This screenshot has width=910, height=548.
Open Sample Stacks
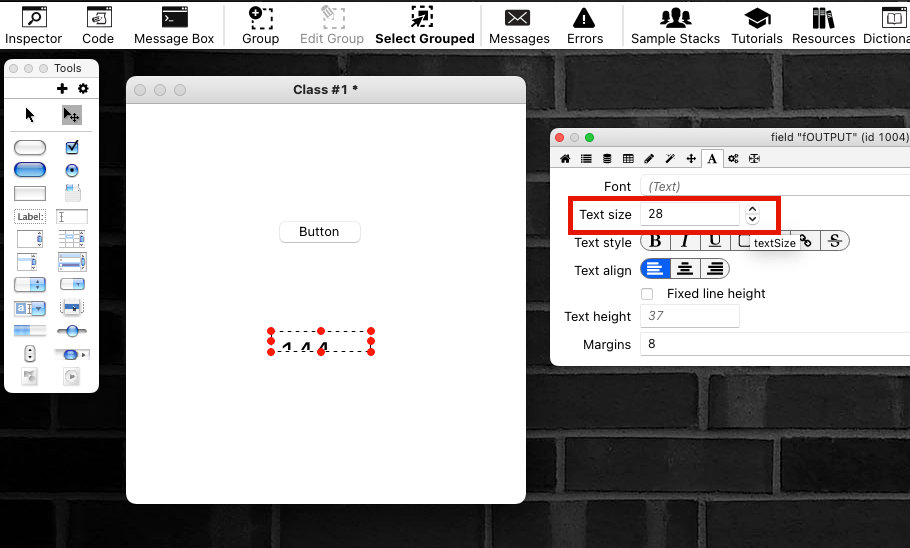pyautogui.click(x=675, y=26)
